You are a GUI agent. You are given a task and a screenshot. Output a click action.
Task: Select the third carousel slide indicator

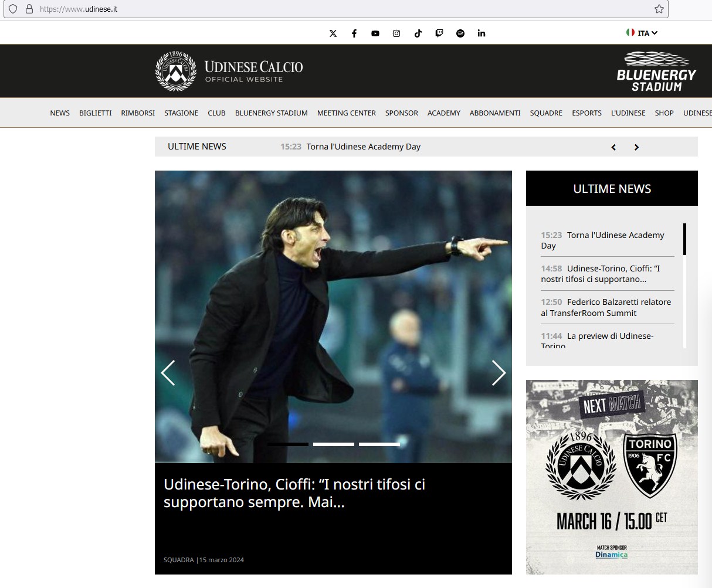coord(379,444)
